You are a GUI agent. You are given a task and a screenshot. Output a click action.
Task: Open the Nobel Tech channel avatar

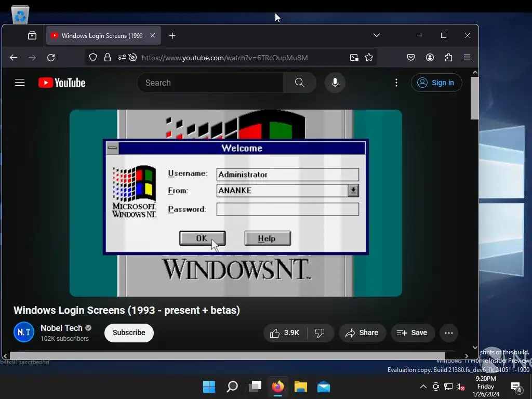pyautogui.click(x=24, y=332)
